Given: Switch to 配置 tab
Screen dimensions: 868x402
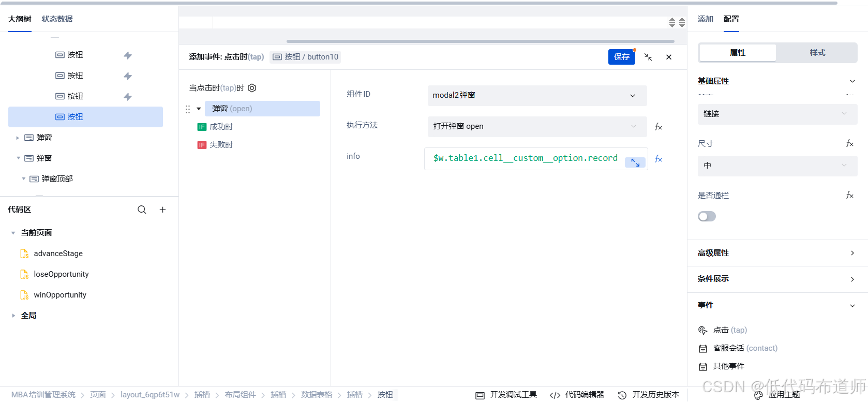Looking at the screenshot, I should 731,19.
